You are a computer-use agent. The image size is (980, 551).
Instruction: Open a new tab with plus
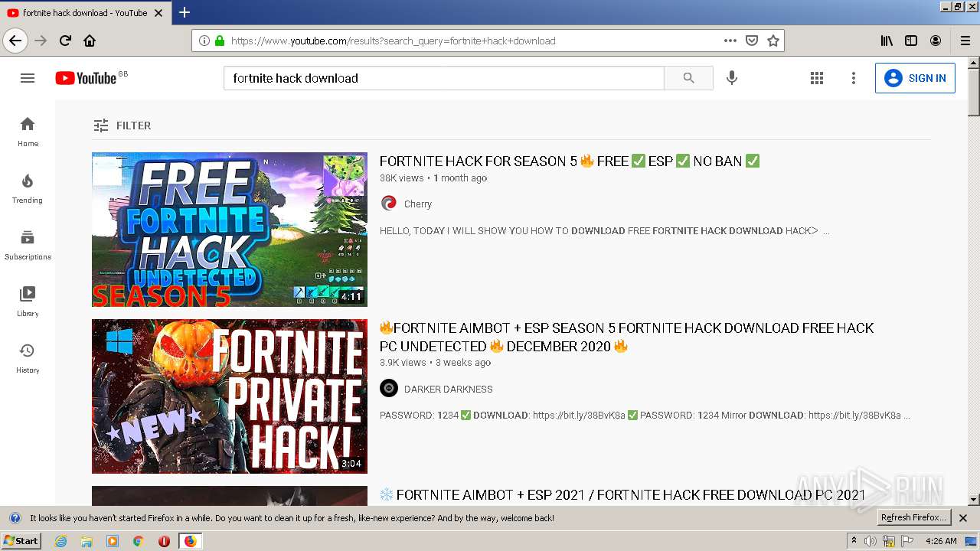coord(185,12)
